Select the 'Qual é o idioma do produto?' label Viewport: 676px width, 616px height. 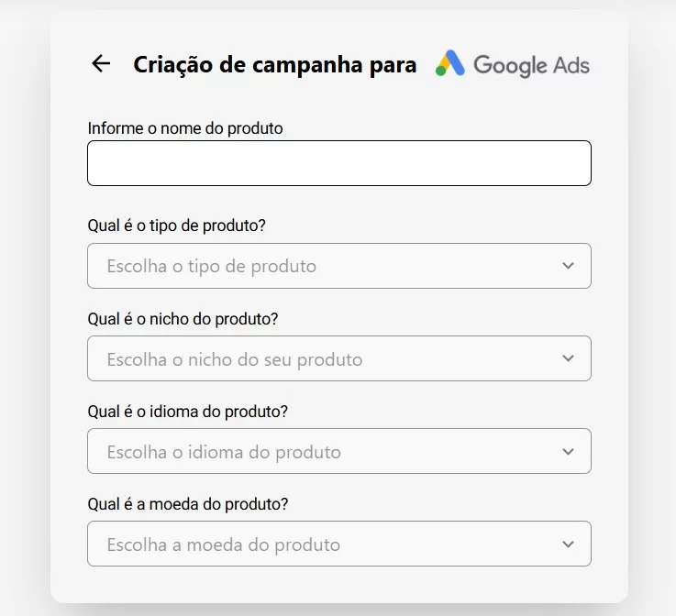188,412
